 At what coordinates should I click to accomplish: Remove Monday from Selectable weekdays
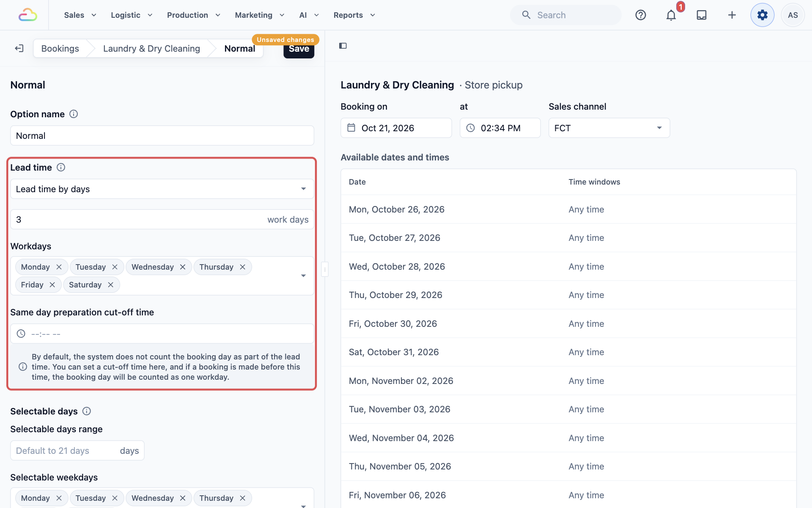[59, 498]
